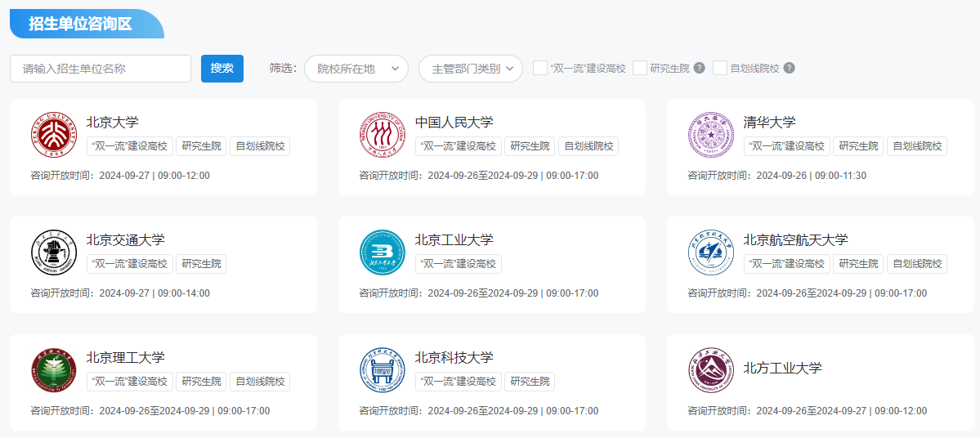Open the 北京工业大学 name link
Viewport: 980px width, 438px height.
pyautogui.click(x=454, y=239)
